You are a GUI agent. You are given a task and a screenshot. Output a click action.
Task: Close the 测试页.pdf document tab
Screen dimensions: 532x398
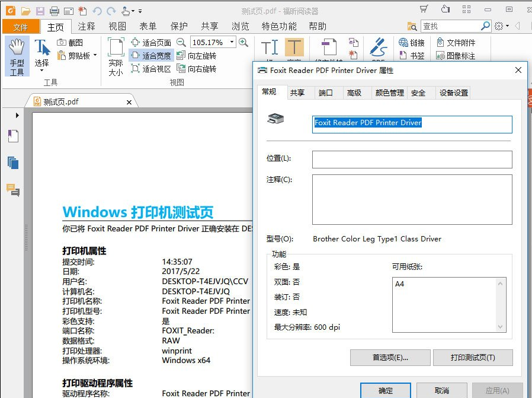coord(129,102)
